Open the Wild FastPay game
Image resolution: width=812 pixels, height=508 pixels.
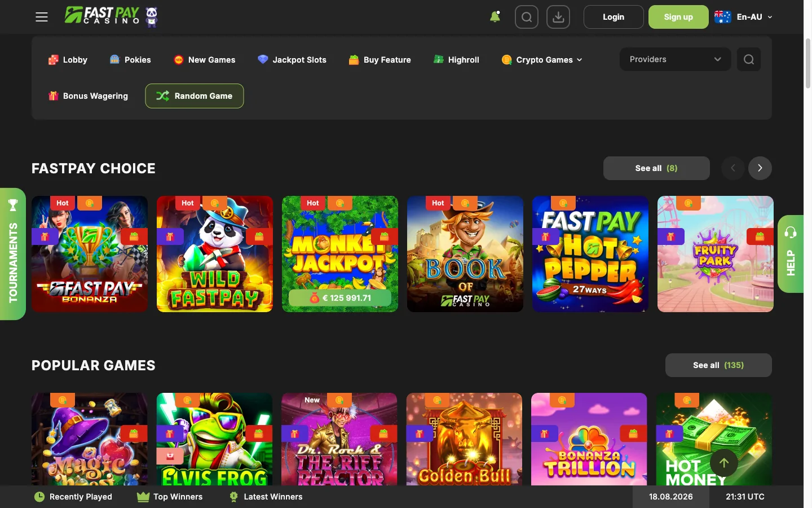tap(215, 254)
